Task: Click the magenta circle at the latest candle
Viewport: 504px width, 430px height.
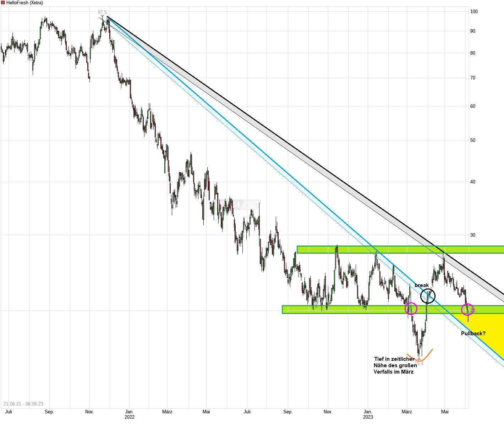Action: [x=467, y=309]
